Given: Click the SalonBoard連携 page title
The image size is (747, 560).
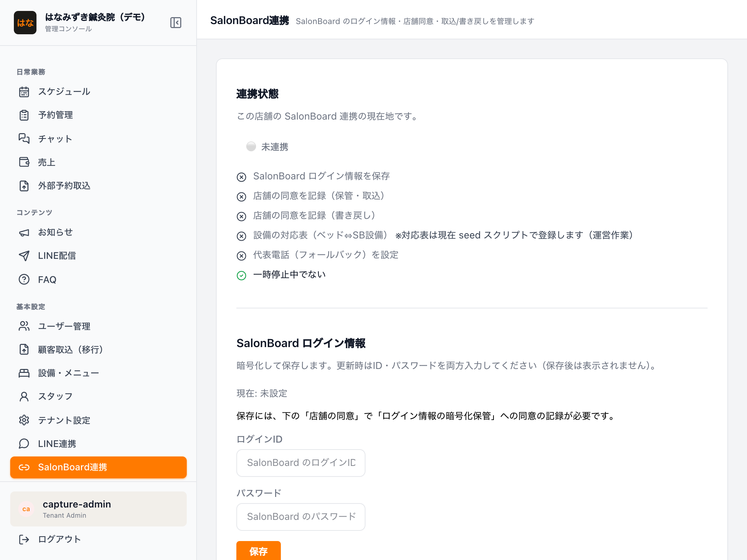Looking at the screenshot, I should tap(249, 20).
